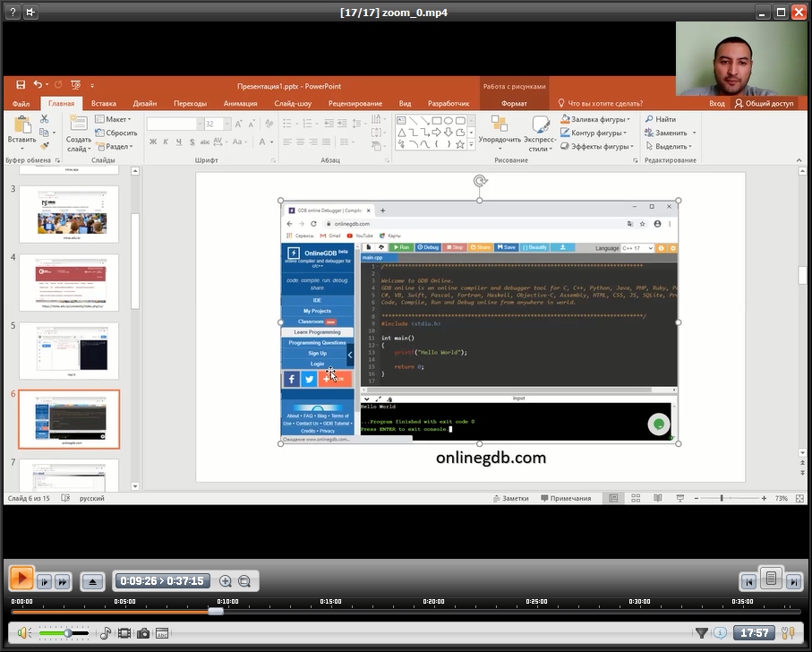The image size is (812, 652).
Task: Open Заливка фигуры shape fill dropdown
Action: [595, 119]
